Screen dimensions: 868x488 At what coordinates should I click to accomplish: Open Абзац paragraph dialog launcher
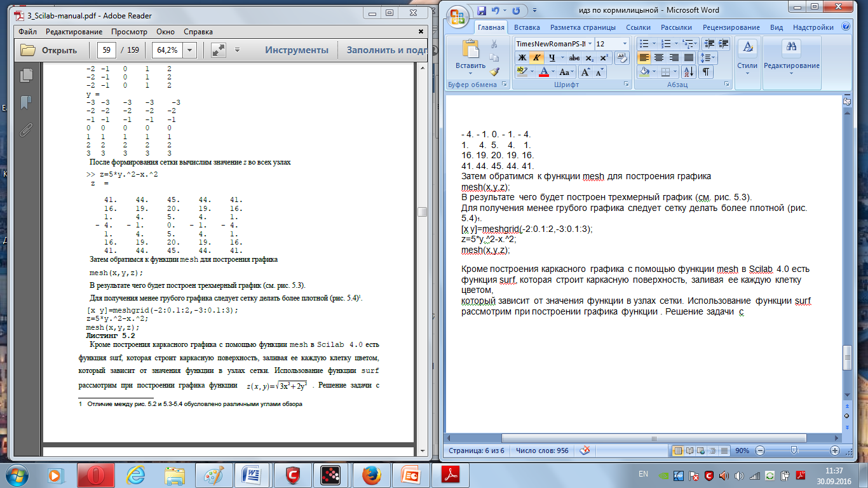tap(726, 85)
